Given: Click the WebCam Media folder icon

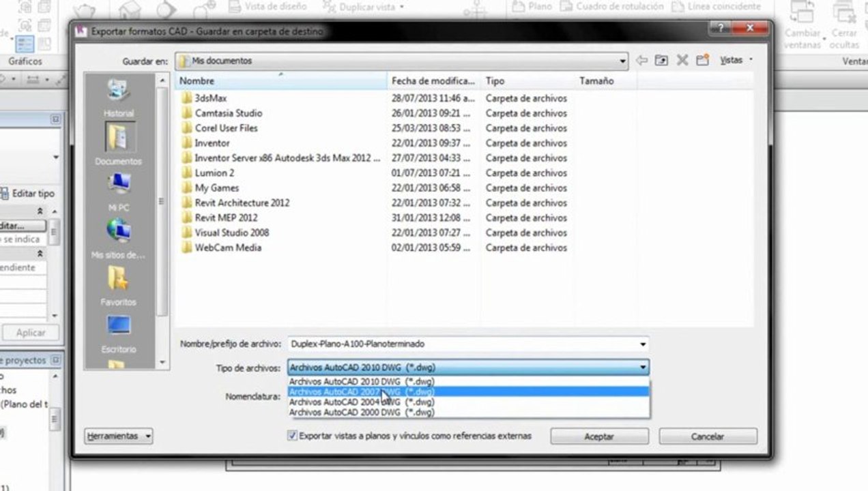Looking at the screenshot, I should [187, 248].
